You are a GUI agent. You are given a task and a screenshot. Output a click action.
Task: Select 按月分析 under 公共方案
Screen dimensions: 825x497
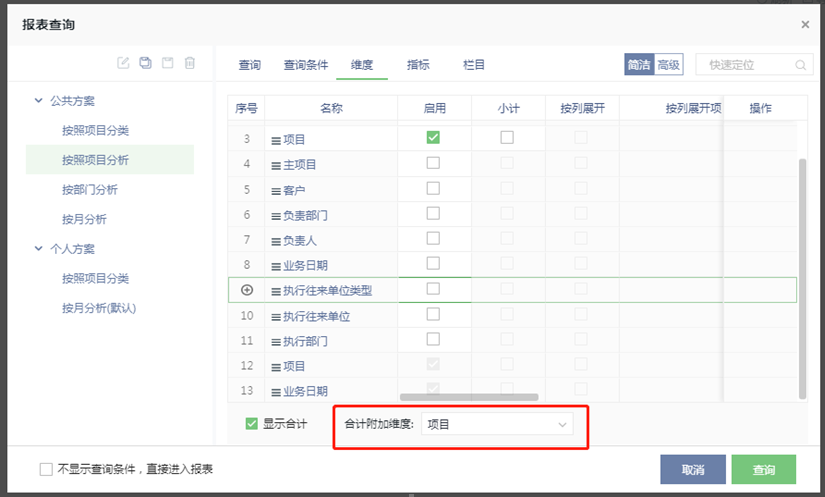[x=84, y=219]
